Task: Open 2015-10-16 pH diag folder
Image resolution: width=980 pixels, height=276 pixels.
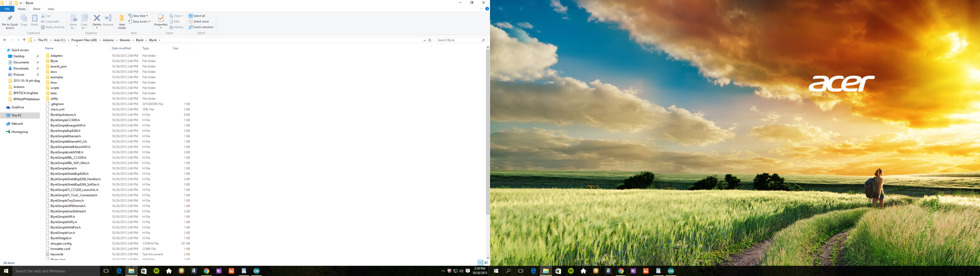Action: pos(26,81)
